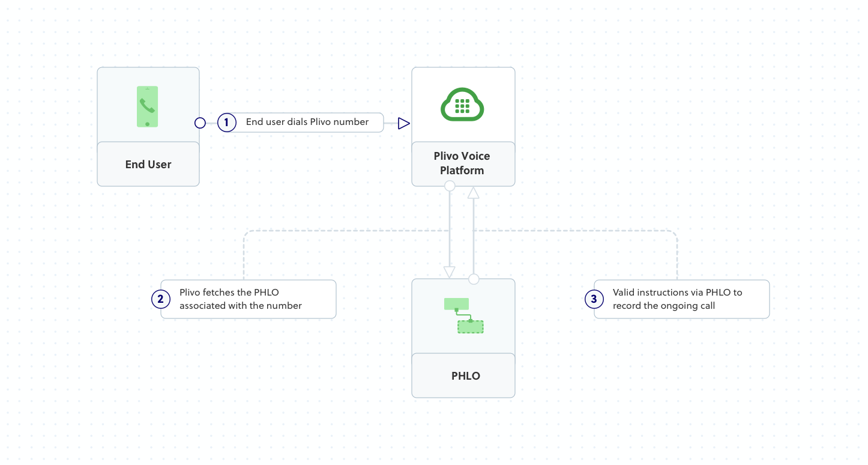Click the step 1 number badge
The image size is (868, 465).
(226, 123)
